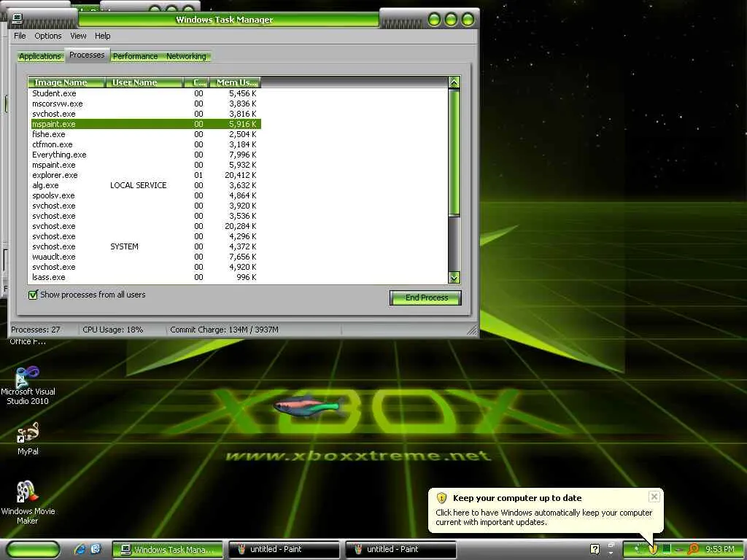The image size is (747, 560).
Task: Launch Internet Explorer from the quick launch
Action: 80,549
